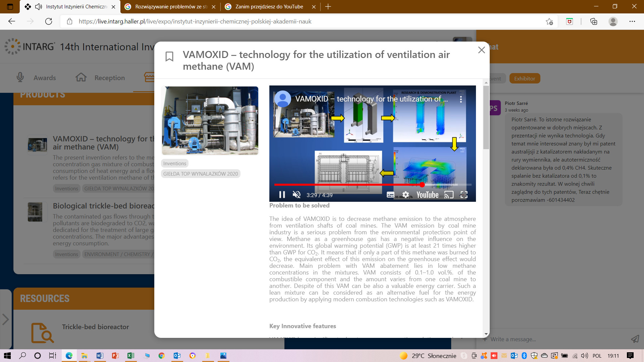Open Windows Start menu
The height and width of the screenshot is (362, 644).
tap(7, 356)
